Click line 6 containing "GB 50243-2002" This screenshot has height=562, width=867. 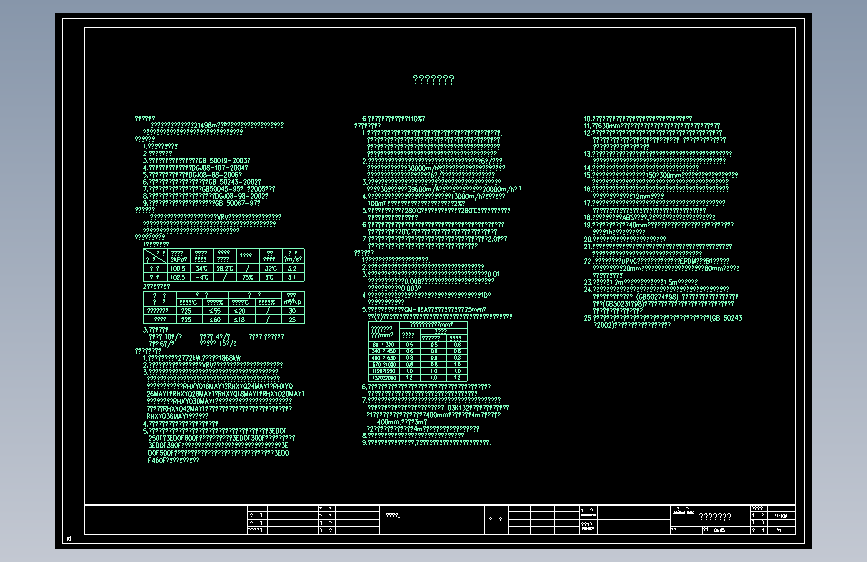[202, 181]
